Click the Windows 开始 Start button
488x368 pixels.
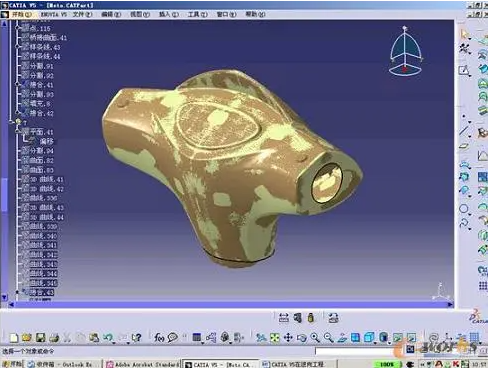point(12,364)
